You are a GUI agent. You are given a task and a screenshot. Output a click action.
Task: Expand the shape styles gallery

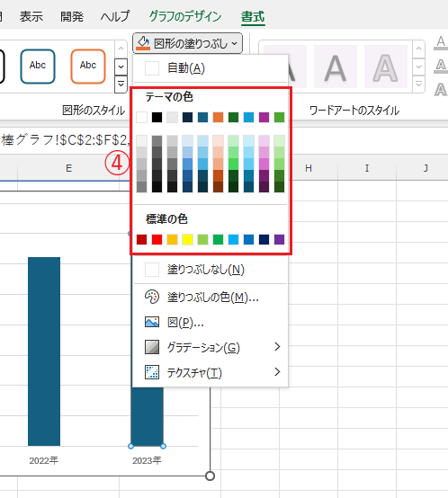pos(121,84)
